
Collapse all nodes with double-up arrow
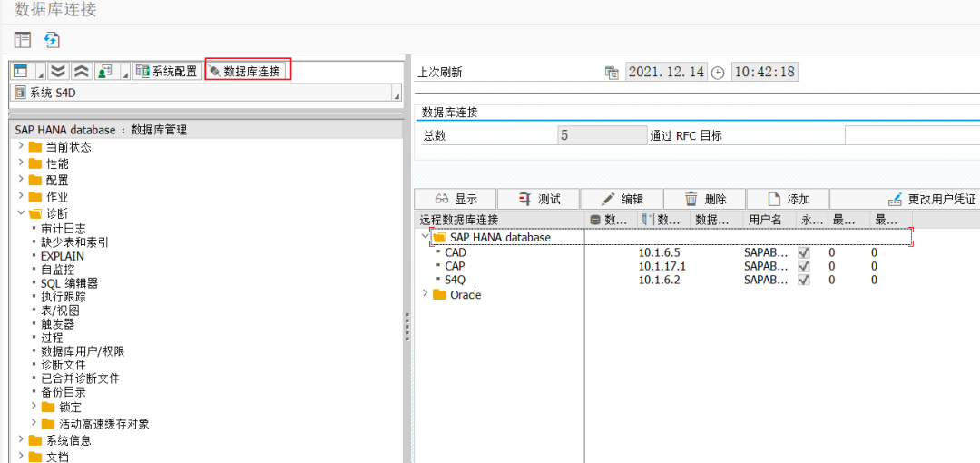pos(81,71)
